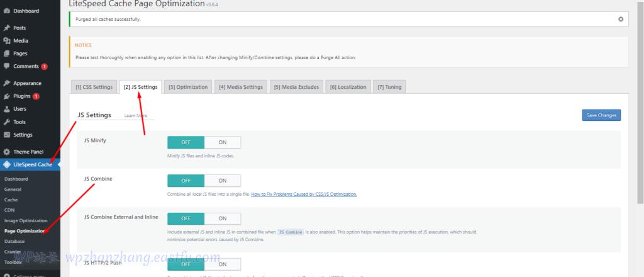Image resolution: width=644 pixels, height=277 pixels.
Task: Open How to Fix Problems link
Action: click(304, 195)
